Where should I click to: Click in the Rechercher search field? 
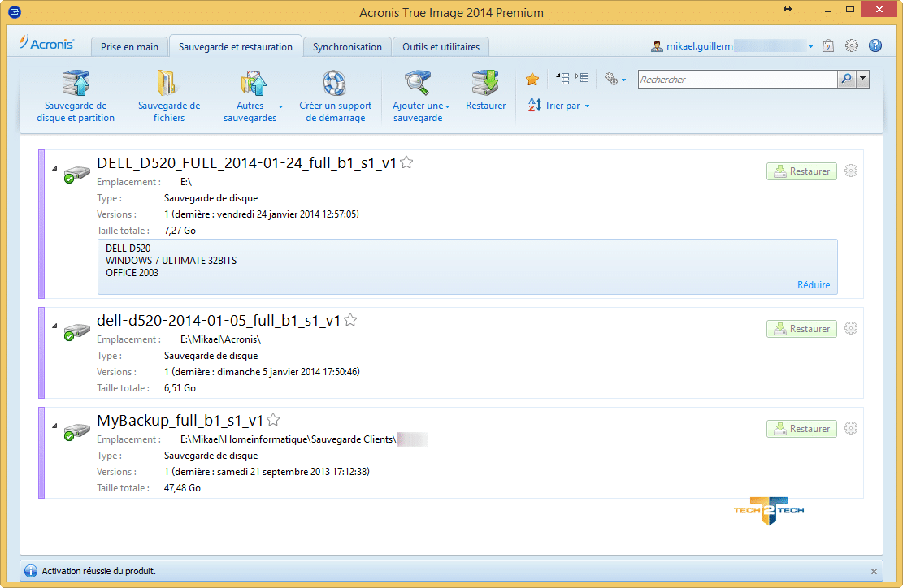738,80
